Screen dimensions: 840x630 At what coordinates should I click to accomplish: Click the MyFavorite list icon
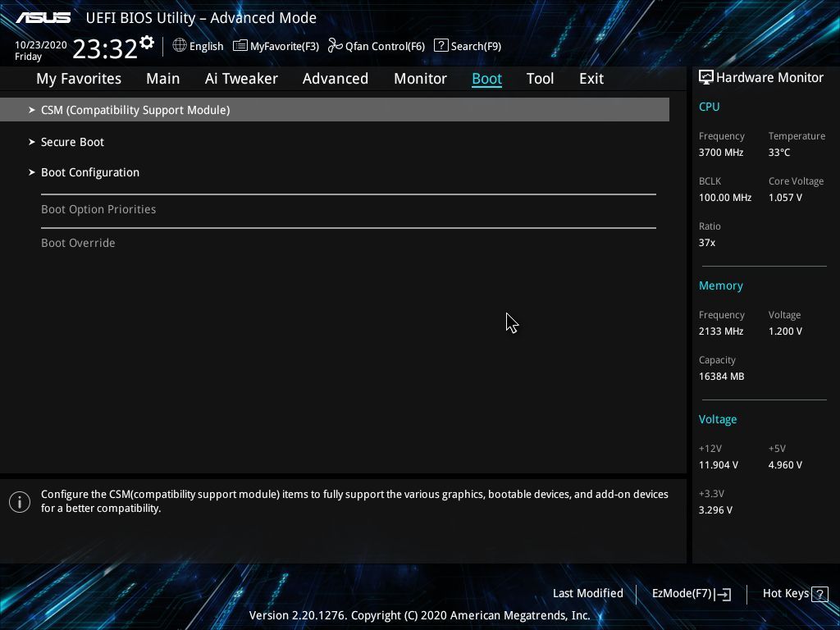[x=240, y=46]
